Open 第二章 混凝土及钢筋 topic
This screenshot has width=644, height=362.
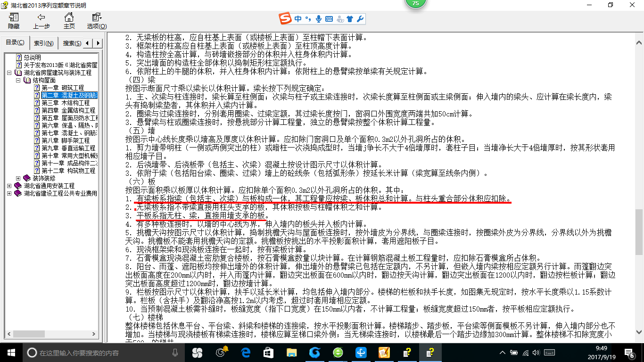pos(69,95)
